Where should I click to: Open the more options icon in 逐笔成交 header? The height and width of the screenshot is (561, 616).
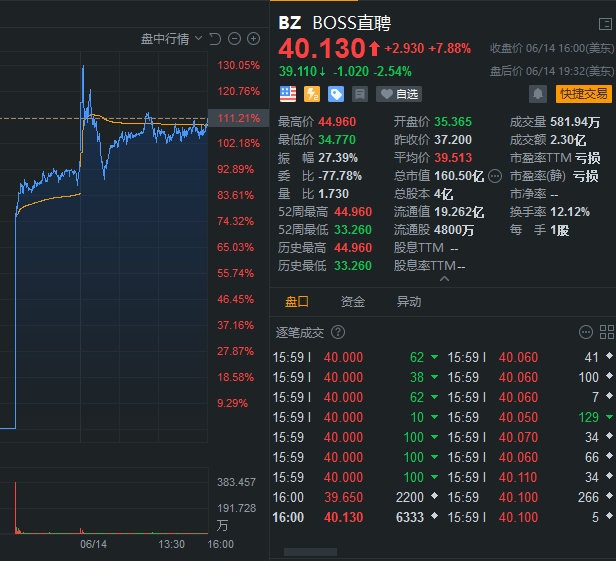(x=586, y=332)
